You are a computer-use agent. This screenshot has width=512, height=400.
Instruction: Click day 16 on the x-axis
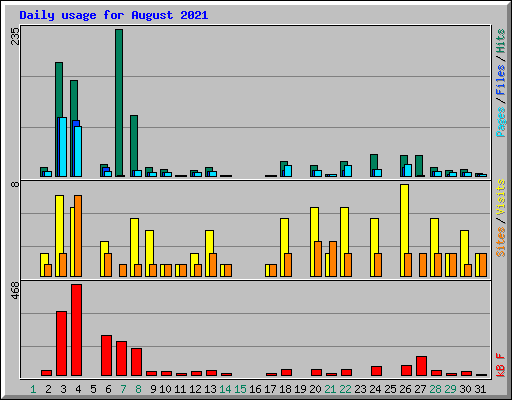tap(255, 389)
